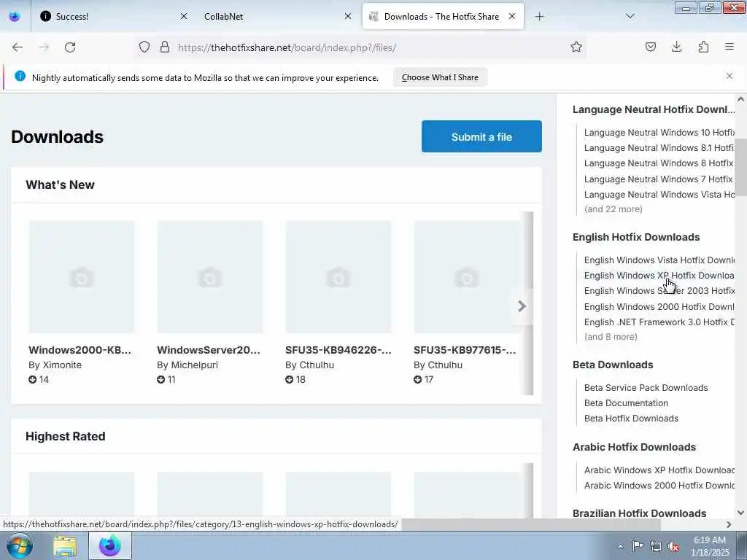Screen dimensions: 747x560
Task: Open English Windows 2000 Hotfix Downloads
Action: tap(659, 307)
